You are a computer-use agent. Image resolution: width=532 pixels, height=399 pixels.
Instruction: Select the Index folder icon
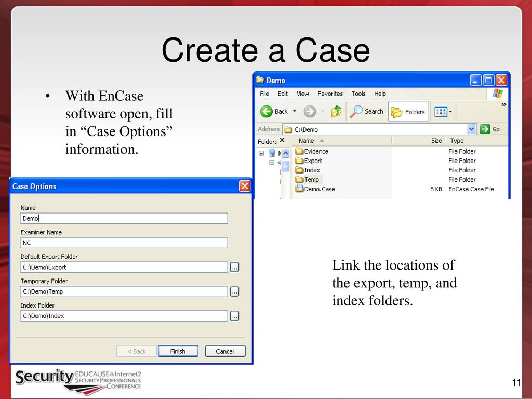pos(299,170)
